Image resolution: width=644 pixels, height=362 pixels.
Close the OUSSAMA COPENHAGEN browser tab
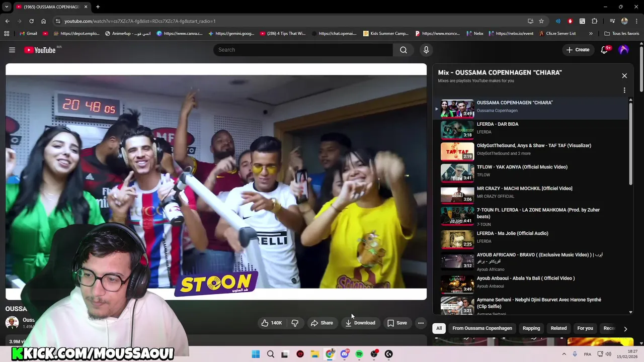(x=86, y=7)
